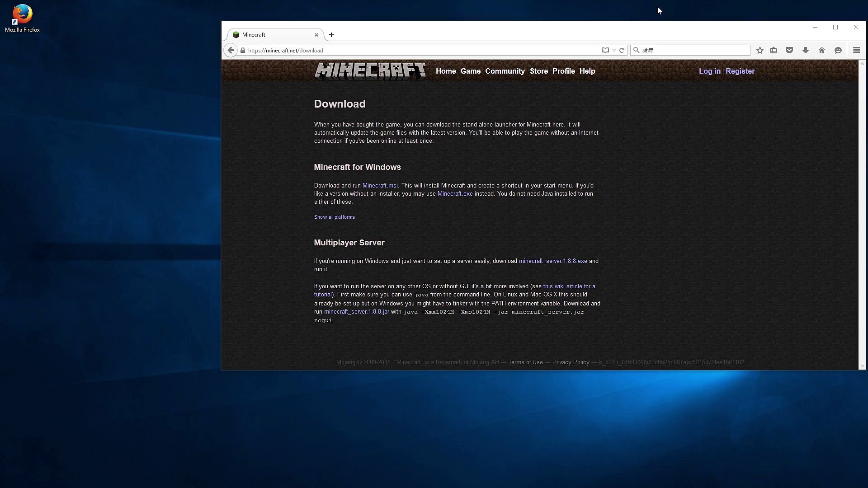Minimize the Firefox window

(x=815, y=28)
